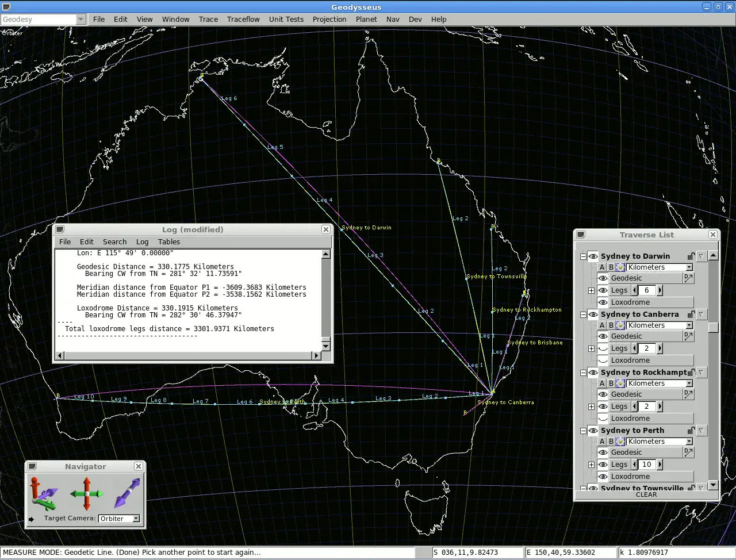
Task: Hide the Geodesic line of Sydney to Darwin
Action: 603,278
